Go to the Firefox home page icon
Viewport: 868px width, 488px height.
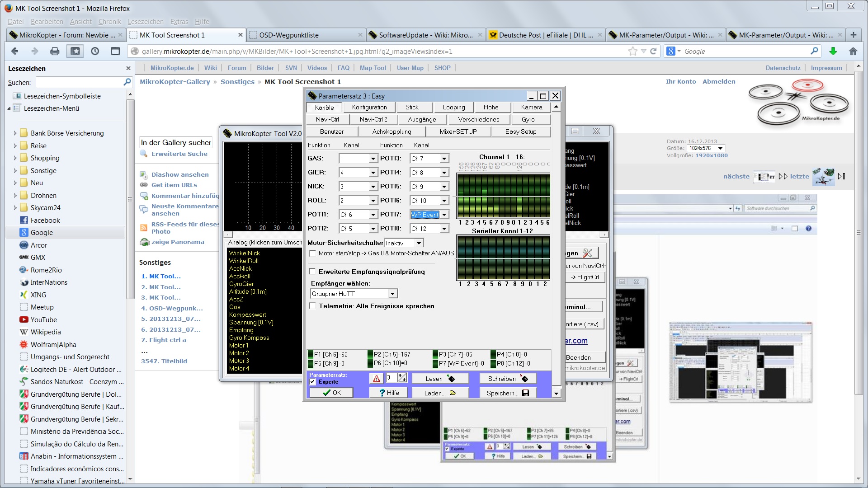pyautogui.click(x=853, y=51)
